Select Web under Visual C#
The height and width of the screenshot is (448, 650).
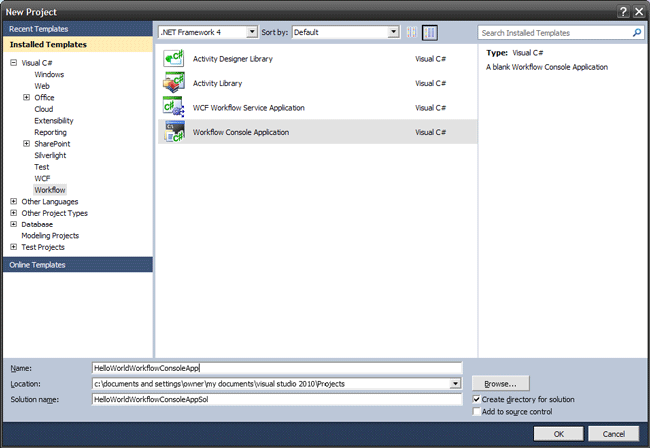tap(42, 86)
